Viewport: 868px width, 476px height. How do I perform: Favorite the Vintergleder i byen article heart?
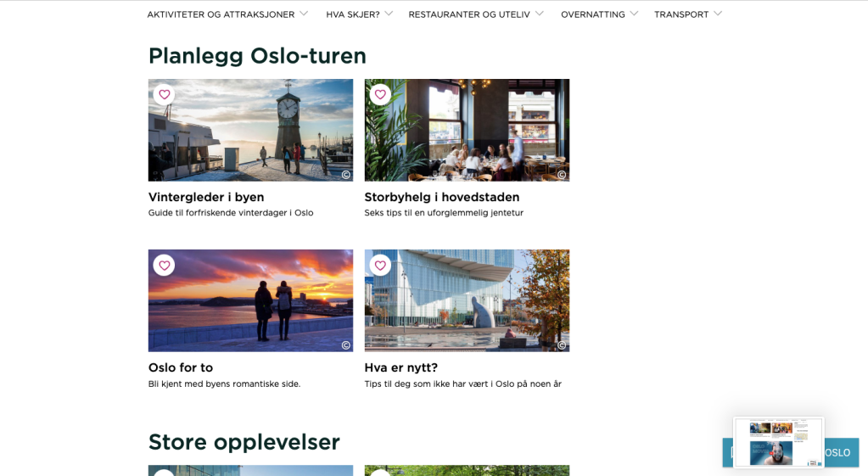[x=165, y=95]
